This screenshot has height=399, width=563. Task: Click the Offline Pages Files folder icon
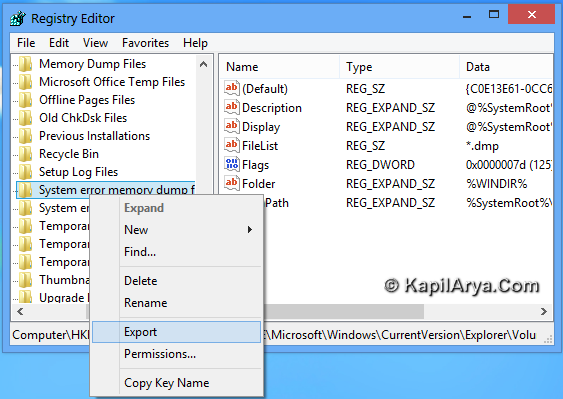point(26,100)
